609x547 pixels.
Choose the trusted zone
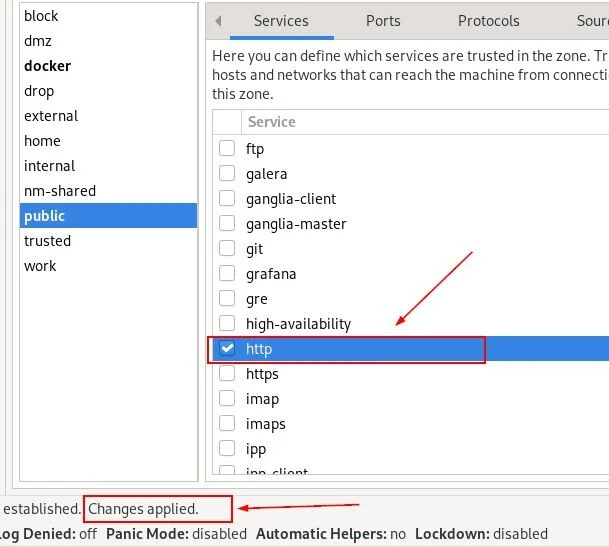point(47,241)
